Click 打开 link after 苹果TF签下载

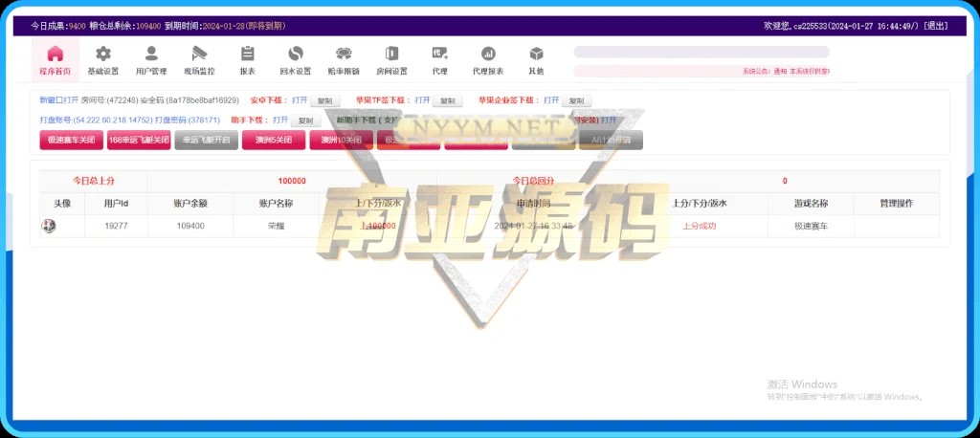coord(422,99)
